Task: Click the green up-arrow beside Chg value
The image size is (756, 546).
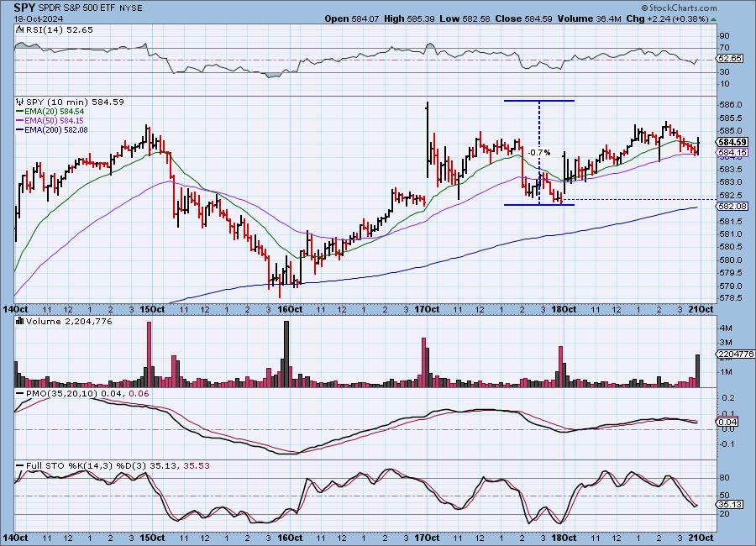Action: coord(714,20)
